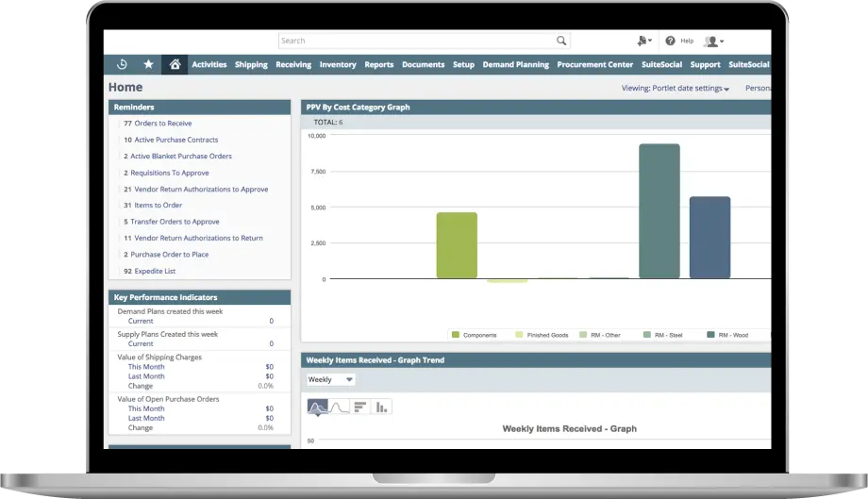
Task: Open the Documents menu
Action: [x=423, y=65]
